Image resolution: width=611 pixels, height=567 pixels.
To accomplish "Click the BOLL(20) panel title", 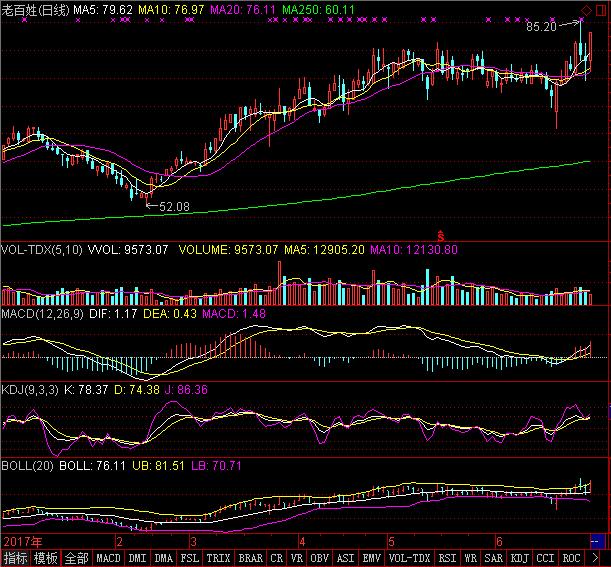I will (27, 466).
